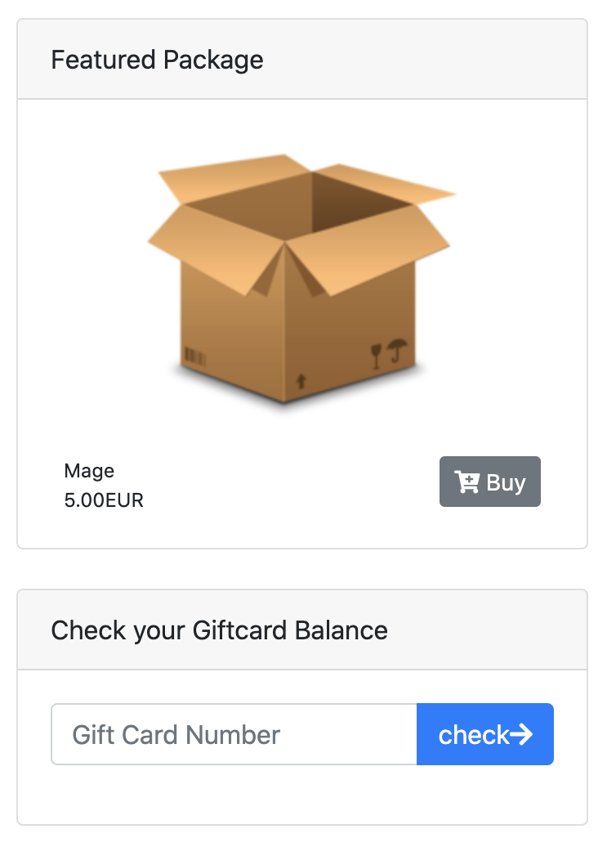Click the word check on the blue button

[x=474, y=735]
